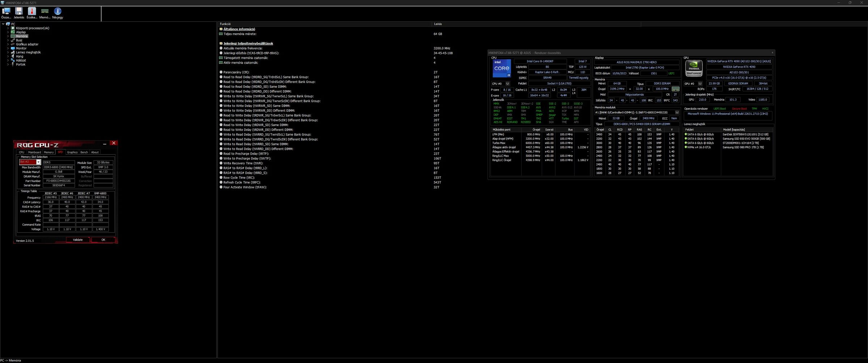868x363 pixels.
Task: Click the Serial Number field 585D66F4
Action: pos(59,185)
